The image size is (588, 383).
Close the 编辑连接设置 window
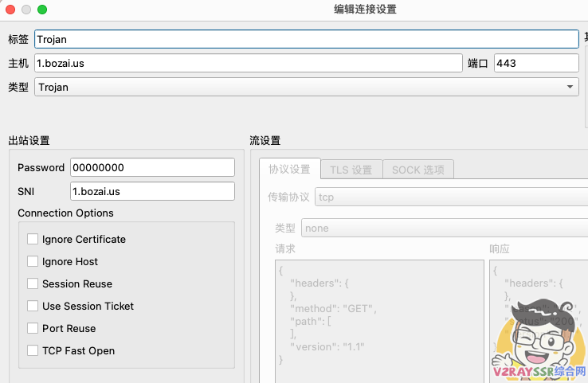[x=10, y=10]
